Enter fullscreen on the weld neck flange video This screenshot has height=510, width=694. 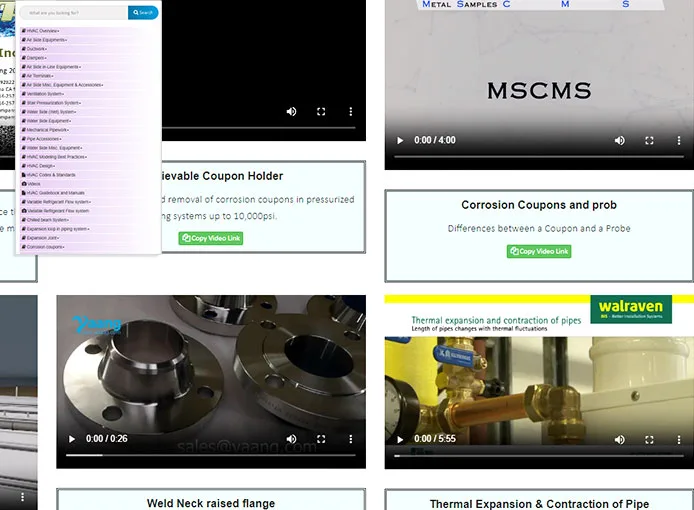(x=321, y=439)
